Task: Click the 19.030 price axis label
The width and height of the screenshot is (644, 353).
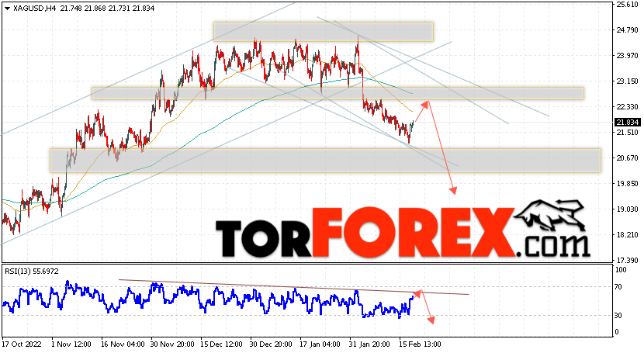Action: tap(628, 209)
